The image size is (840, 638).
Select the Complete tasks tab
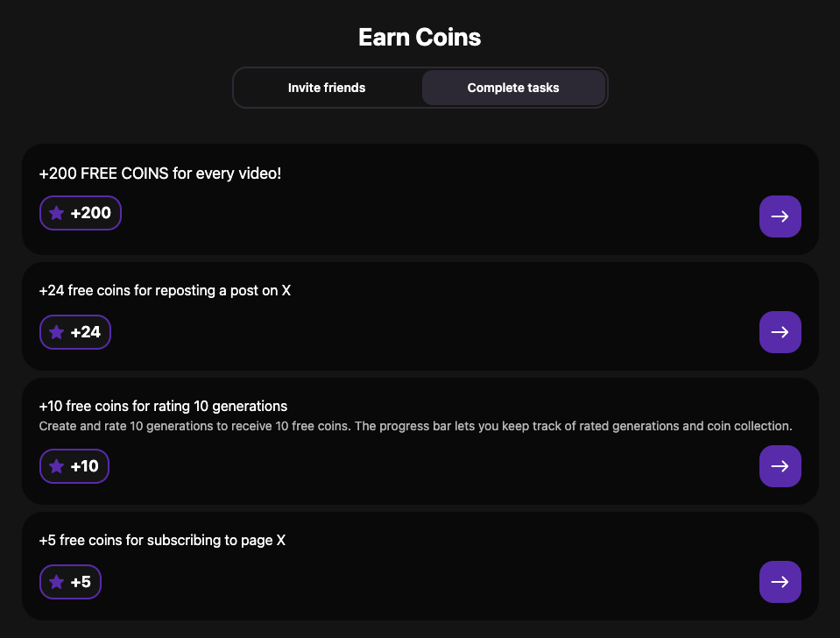pyautogui.click(x=513, y=88)
